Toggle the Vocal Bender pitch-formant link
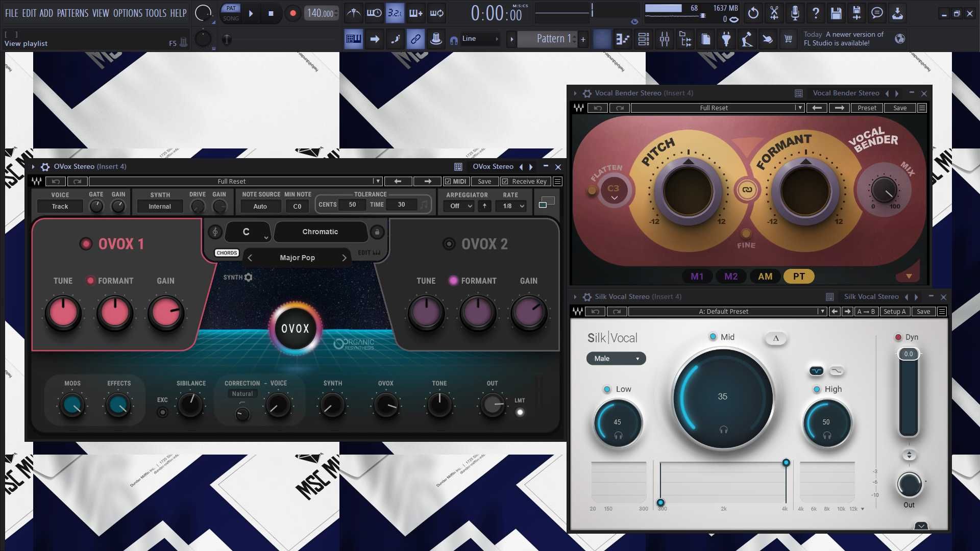980x551 pixels. (x=747, y=190)
